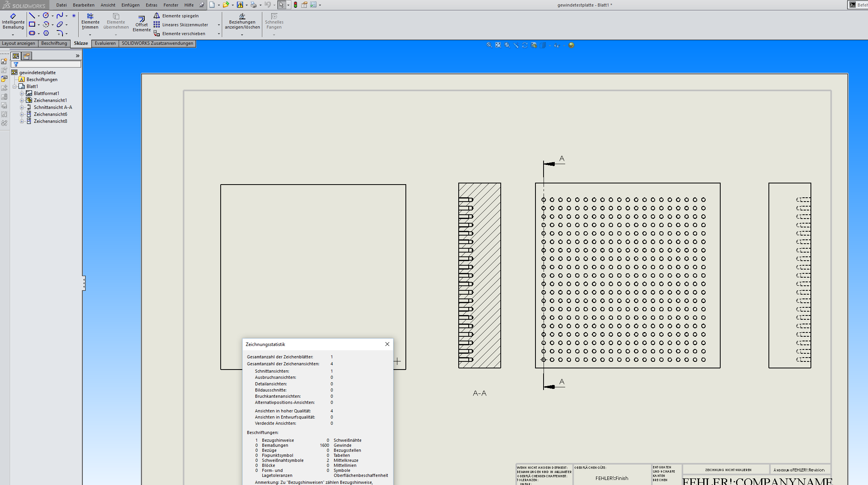This screenshot has height=485, width=868.
Task: Open the Bearbeiten menu
Action: [x=84, y=5]
